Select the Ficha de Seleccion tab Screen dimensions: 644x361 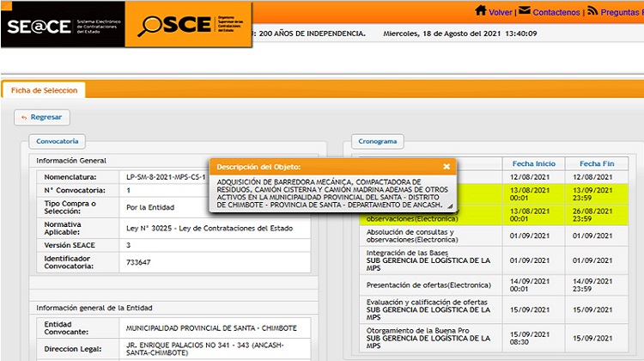tap(44, 90)
